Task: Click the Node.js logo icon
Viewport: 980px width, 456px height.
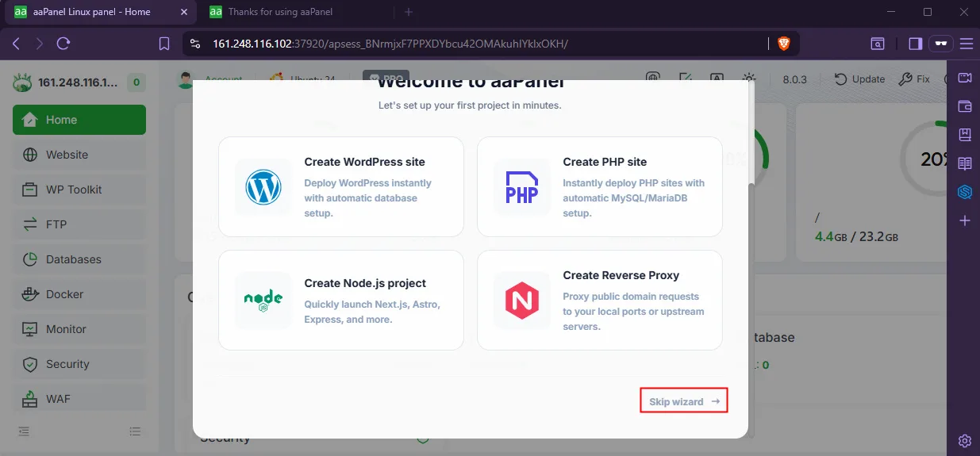Action: point(263,301)
